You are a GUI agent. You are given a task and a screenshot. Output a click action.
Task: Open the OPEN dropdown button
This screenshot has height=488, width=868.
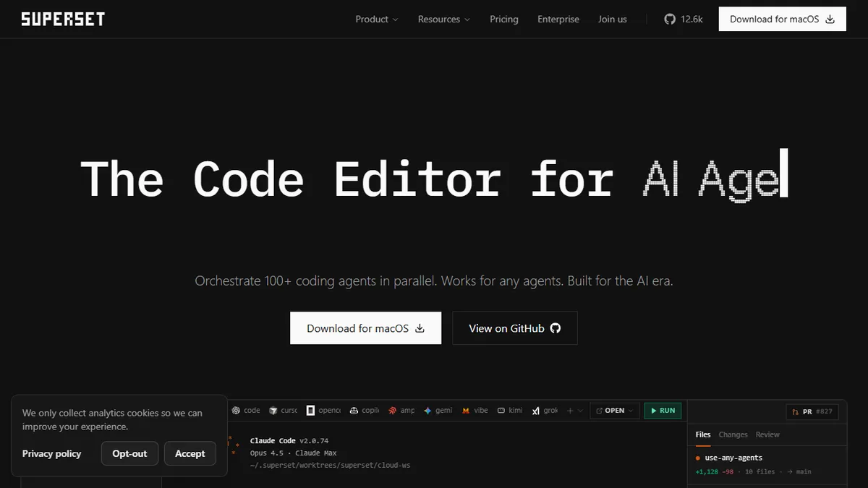coord(615,411)
